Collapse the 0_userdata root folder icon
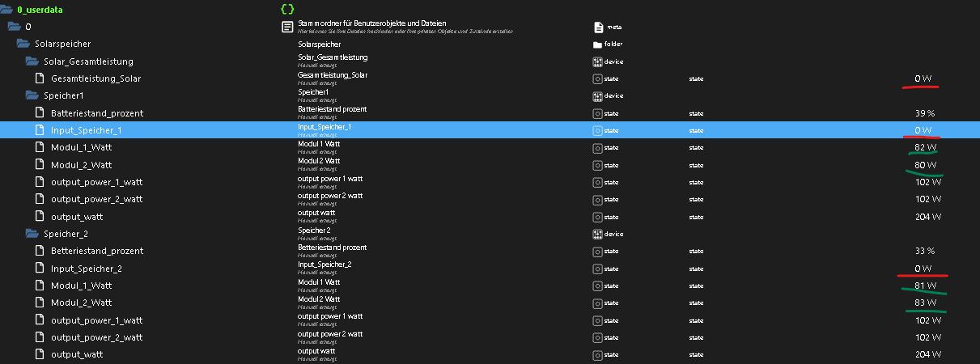This screenshot has height=364, width=980. click(x=6, y=10)
